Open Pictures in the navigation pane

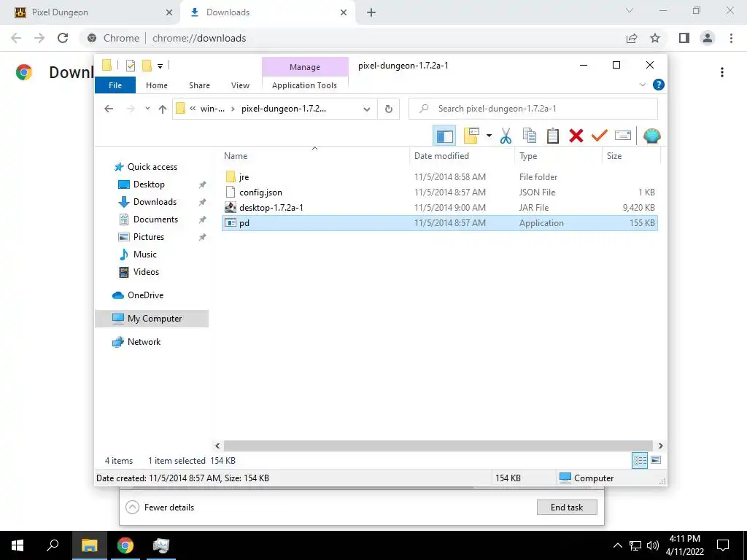tap(149, 237)
